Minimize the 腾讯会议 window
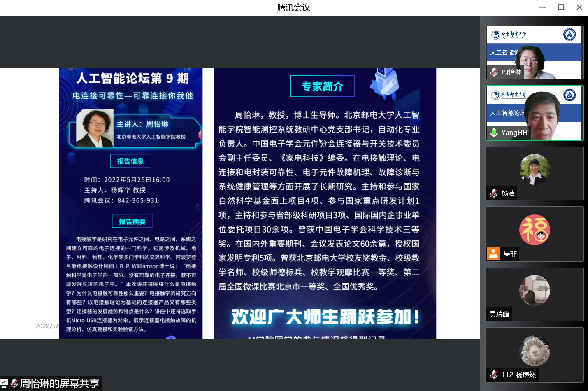588x391 pixels. click(x=542, y=7)
